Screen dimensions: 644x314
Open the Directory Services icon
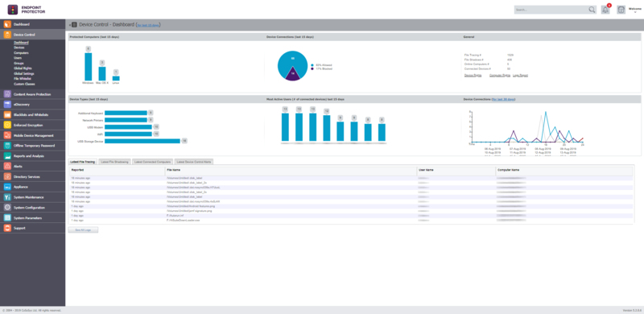coord(7,176)
